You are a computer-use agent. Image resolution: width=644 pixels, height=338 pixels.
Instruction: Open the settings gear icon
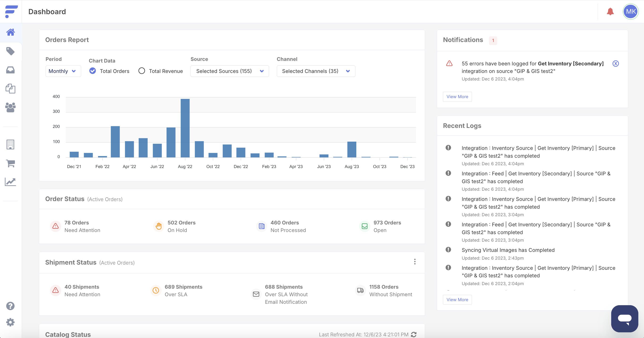(10, 322)
